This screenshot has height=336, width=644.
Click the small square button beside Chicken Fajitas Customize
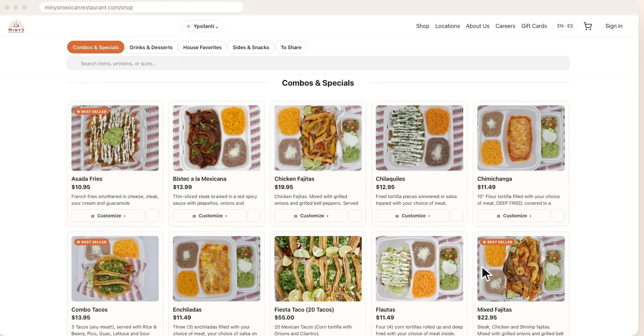356,216
